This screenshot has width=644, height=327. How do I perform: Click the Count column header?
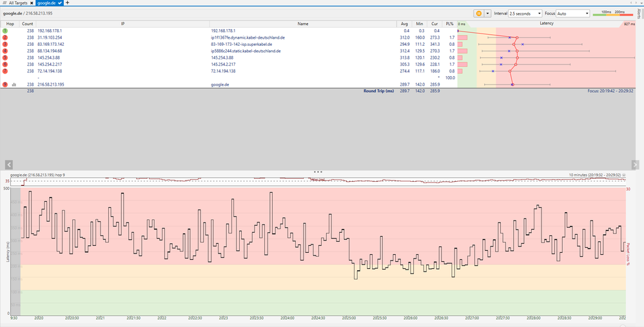[28, 24]
